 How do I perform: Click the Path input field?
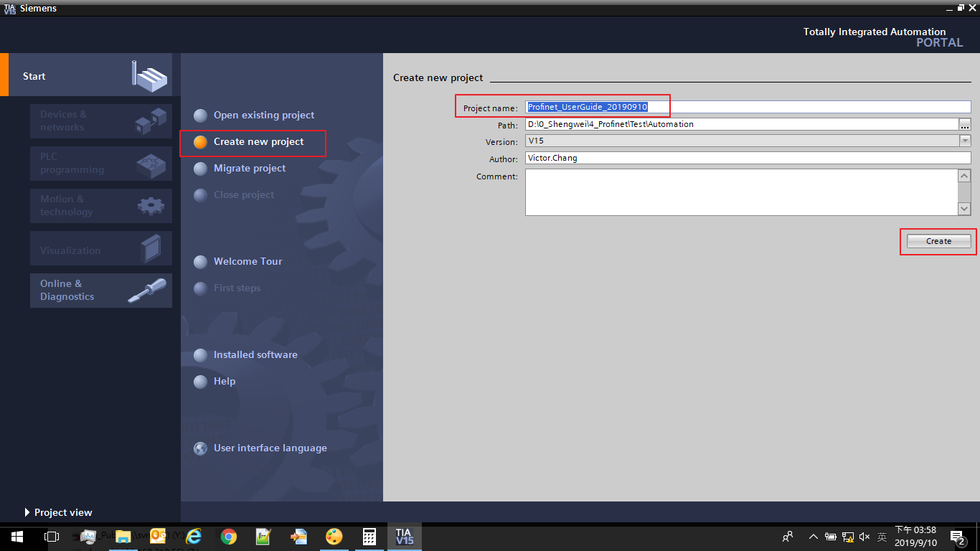point(742,124)
